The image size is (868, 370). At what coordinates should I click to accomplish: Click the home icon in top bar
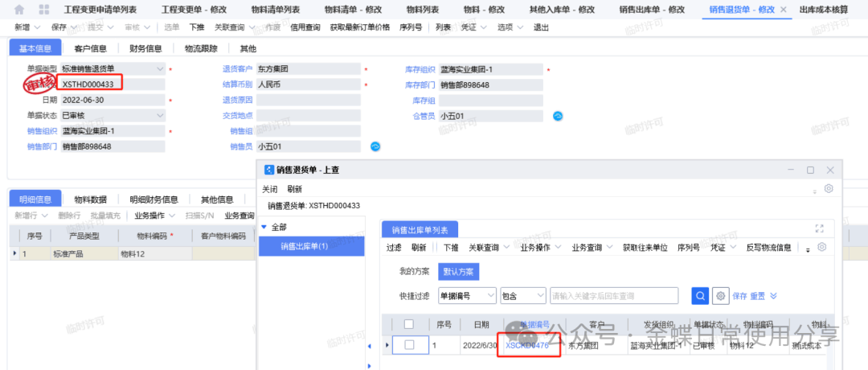(19, 9)
